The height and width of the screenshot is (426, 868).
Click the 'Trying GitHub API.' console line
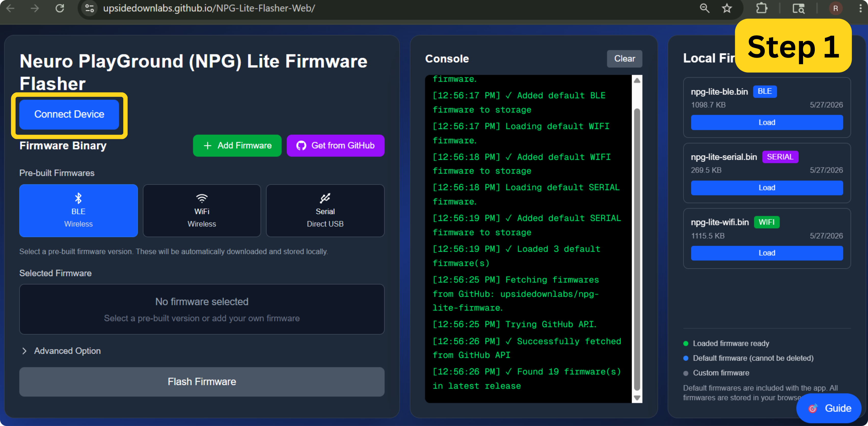514,324
